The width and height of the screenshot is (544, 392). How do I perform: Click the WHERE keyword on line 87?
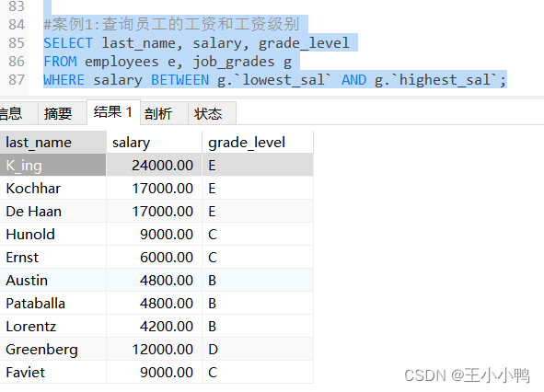(x=64, y=80)
